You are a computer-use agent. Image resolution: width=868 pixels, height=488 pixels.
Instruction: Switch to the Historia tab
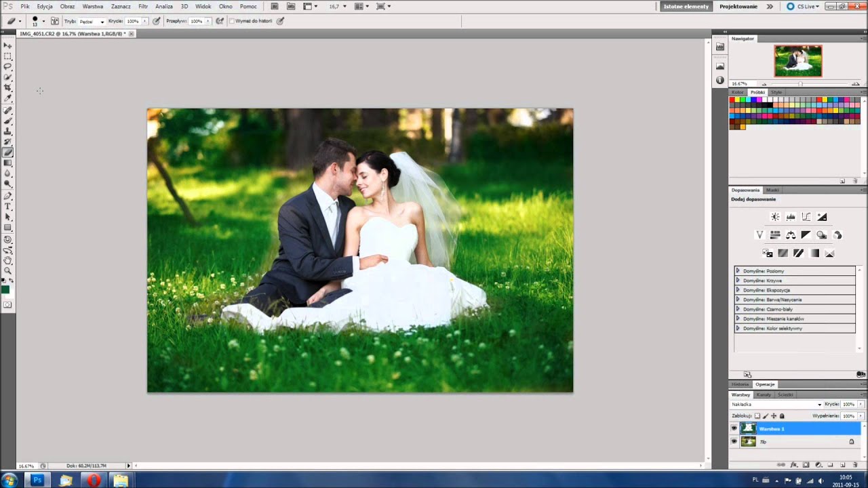pos(741,384)
